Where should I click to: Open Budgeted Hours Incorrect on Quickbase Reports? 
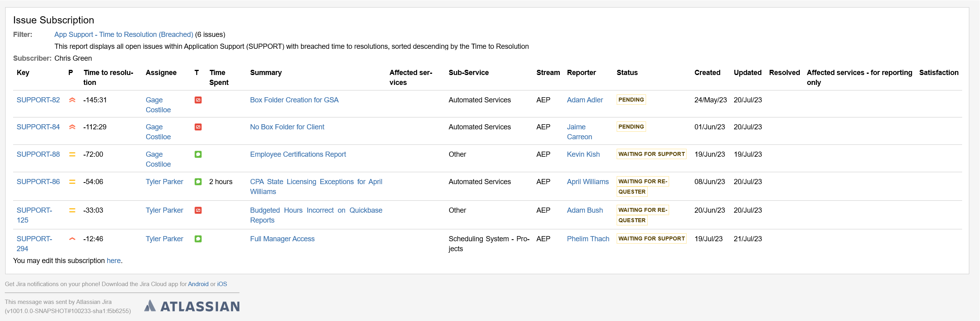[x=316, y=215]
